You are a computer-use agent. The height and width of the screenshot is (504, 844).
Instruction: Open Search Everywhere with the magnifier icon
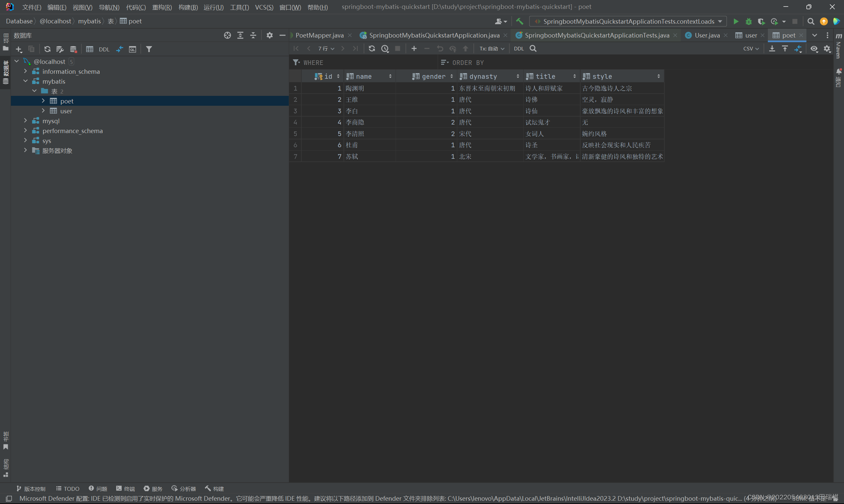pyautogui.click(x=811, y=21)
